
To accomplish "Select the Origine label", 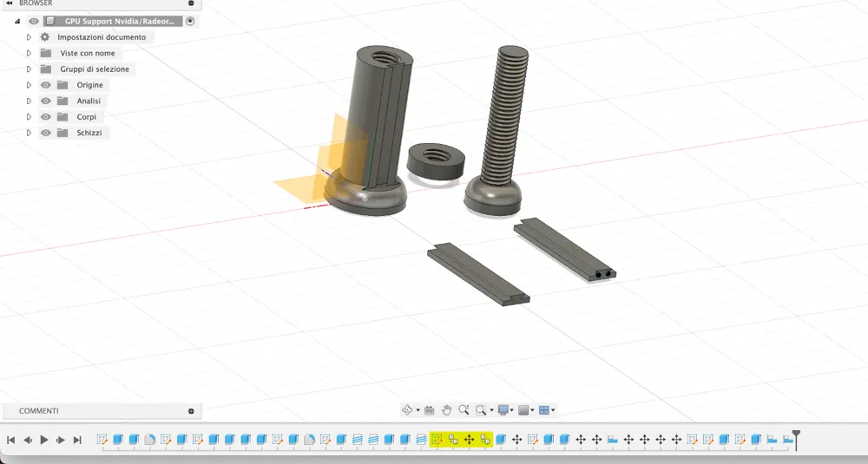I will point(89,85).
